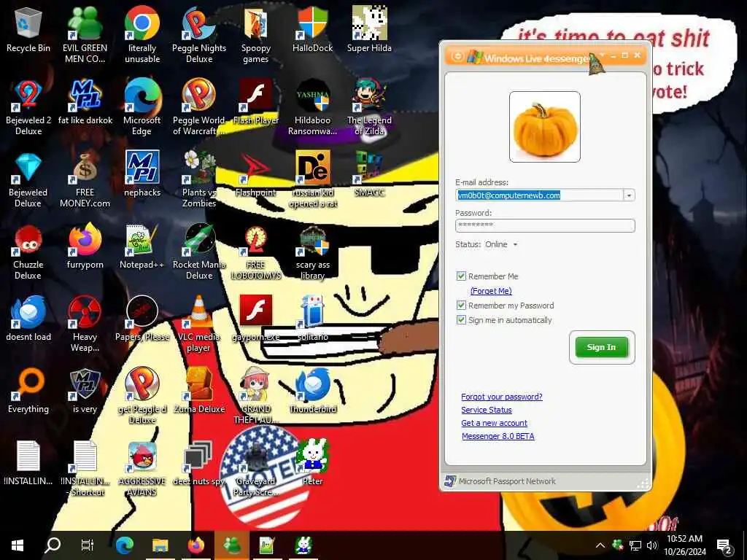
Task: Toggle the Remember Me checkbox
Action: tap(461, 276)
